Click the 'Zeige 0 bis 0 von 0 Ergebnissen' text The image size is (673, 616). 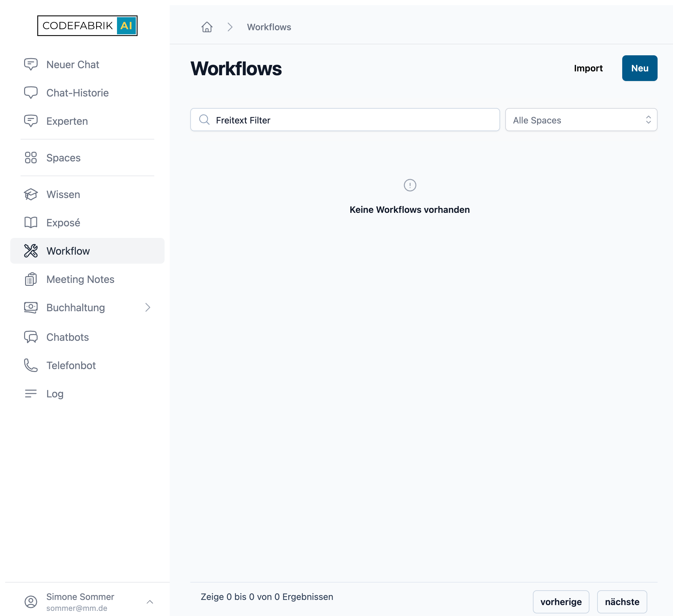(267, 597)
